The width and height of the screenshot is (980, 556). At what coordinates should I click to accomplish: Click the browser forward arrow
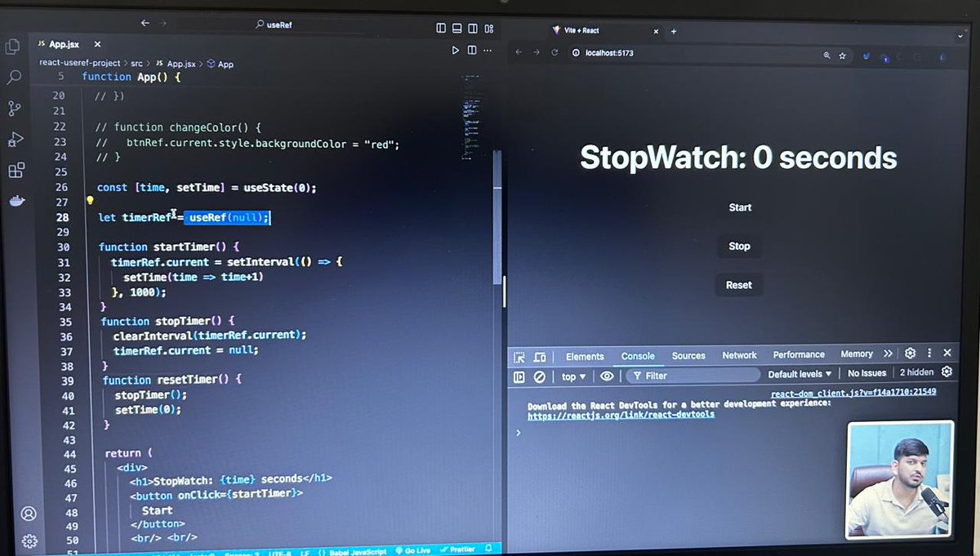coord(537,52)
